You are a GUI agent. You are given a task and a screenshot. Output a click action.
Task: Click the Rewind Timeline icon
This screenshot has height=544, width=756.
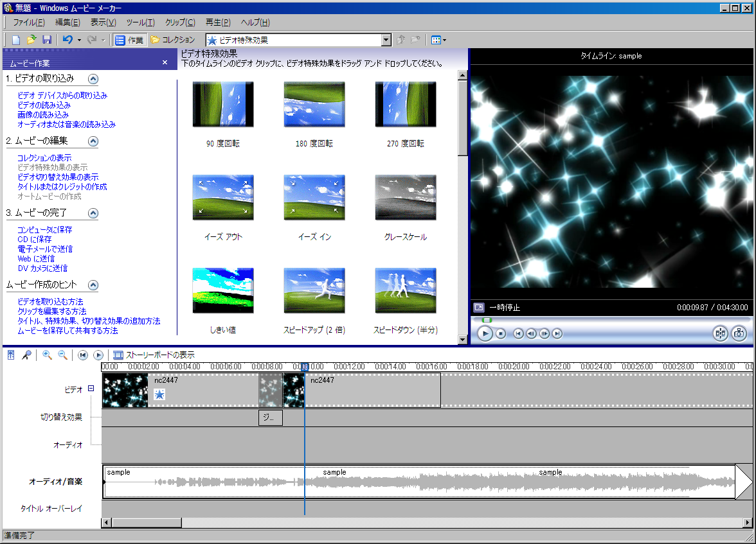83,355
